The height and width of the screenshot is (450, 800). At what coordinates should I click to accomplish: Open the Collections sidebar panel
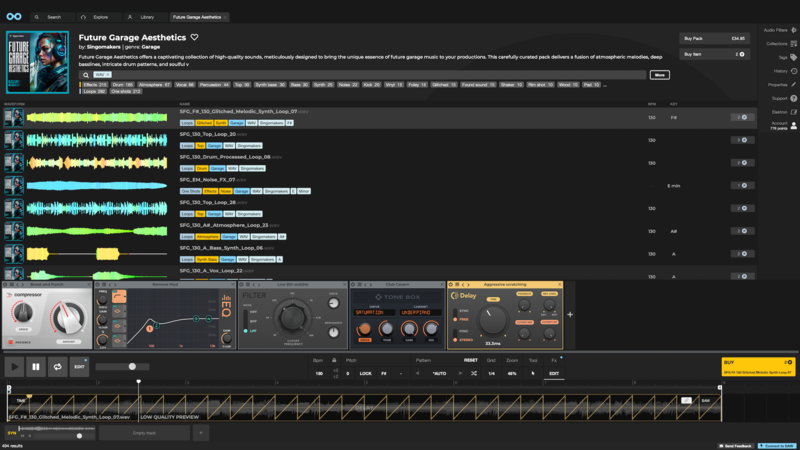coord(793,44)
